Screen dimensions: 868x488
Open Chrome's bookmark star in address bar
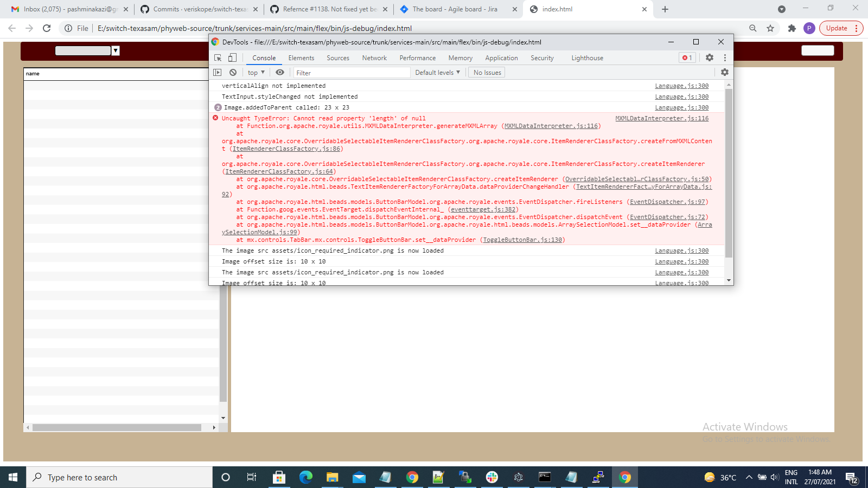[771, 28]
